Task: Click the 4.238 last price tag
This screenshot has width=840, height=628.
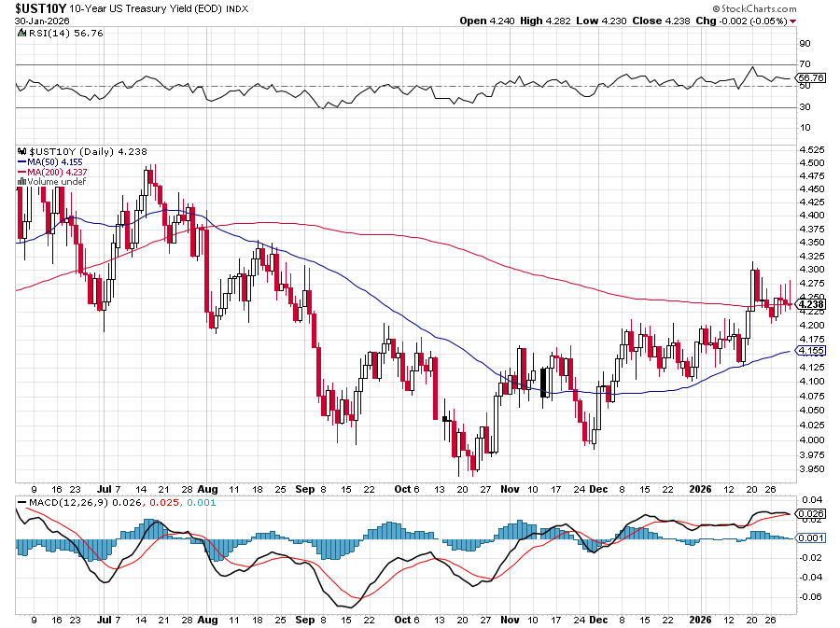Action: 809,304
